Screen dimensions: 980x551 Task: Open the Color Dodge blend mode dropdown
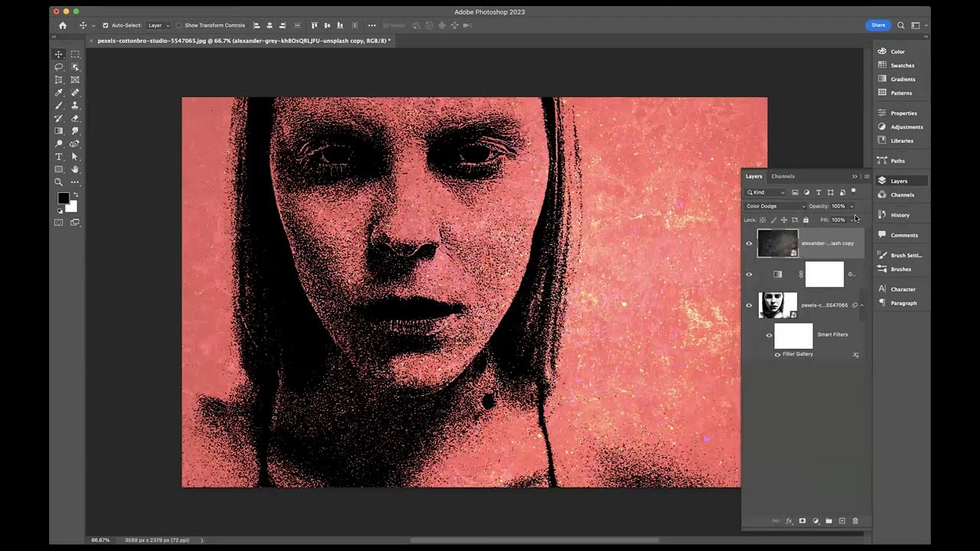[x=776, y=206]
